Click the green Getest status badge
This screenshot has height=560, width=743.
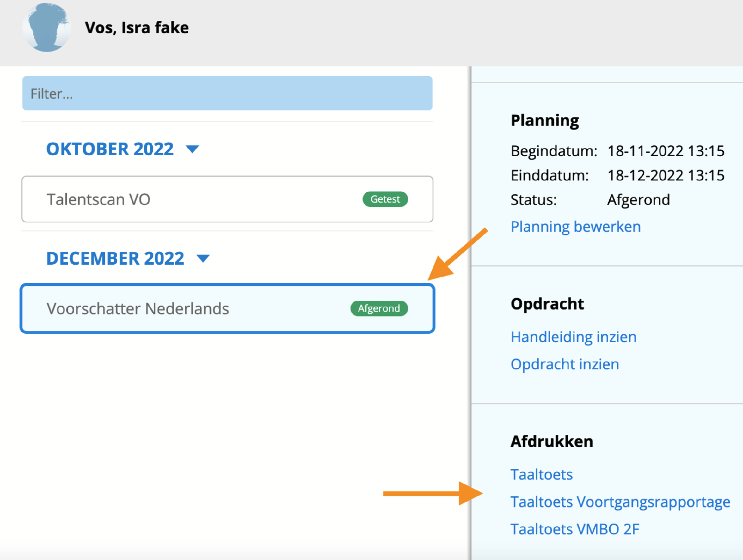pos(385,199)
